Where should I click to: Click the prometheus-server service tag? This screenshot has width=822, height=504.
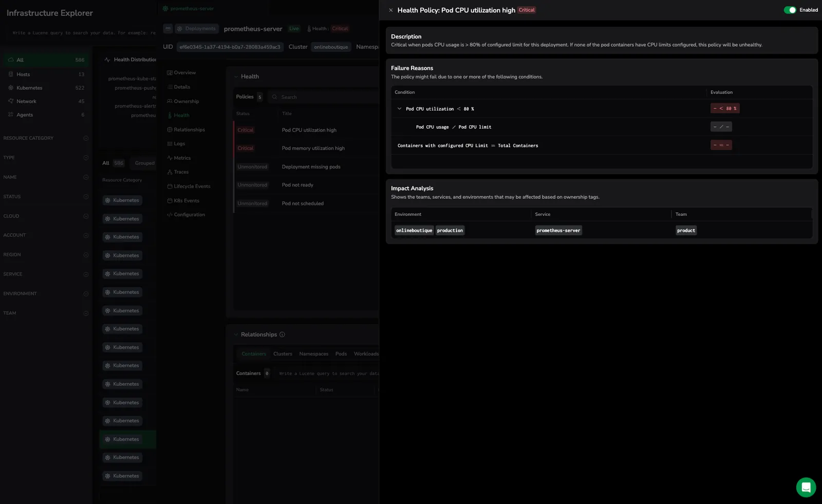(x=558, y=231)
